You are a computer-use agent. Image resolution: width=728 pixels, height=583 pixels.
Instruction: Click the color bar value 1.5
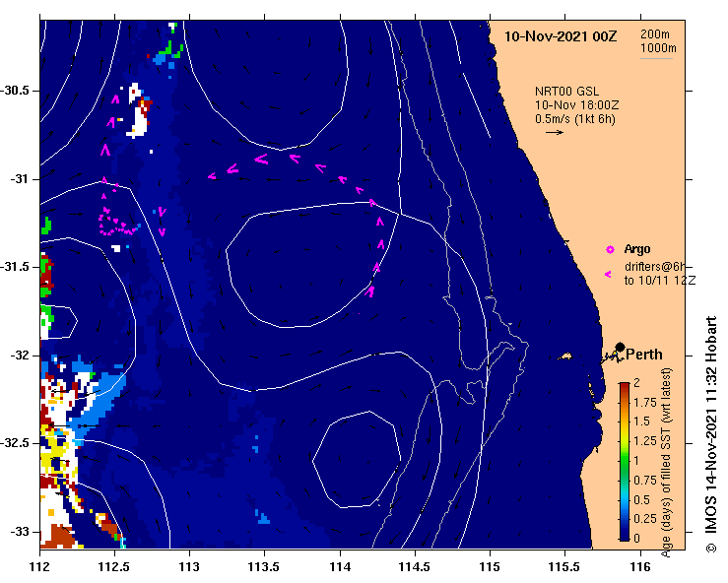pos(641,421)
